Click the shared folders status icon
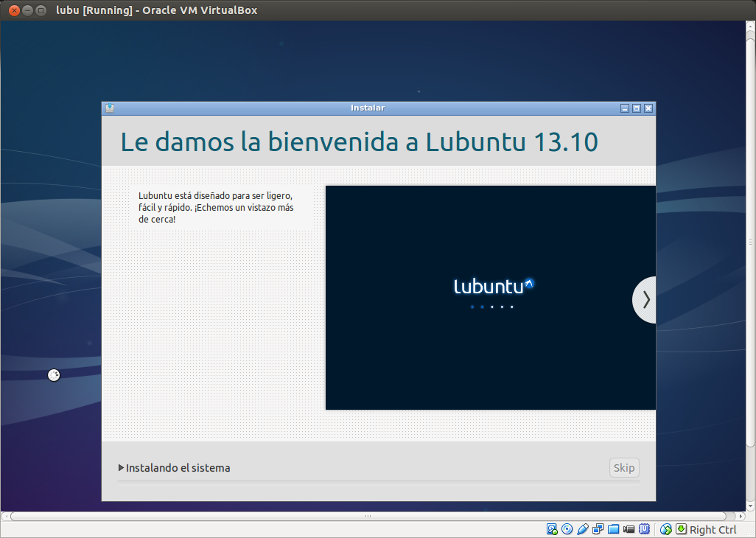756x538 pixels. click(613, 529)
